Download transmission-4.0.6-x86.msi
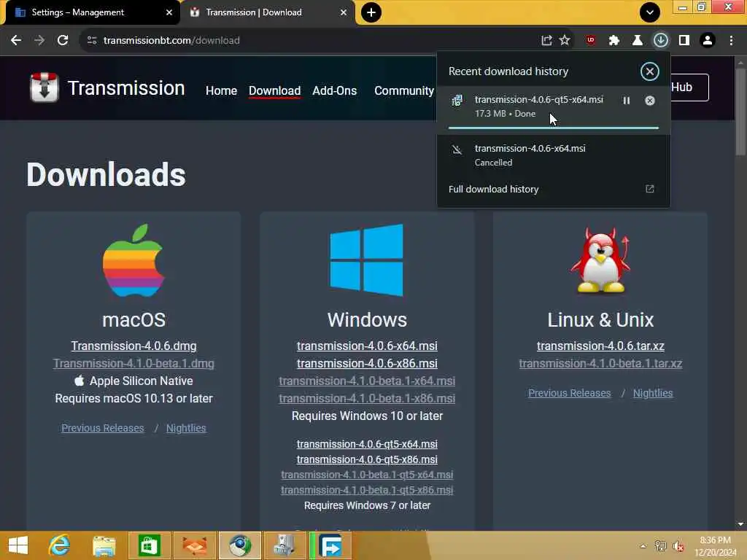The image size is (747, 560). click(x=367, y=364)
